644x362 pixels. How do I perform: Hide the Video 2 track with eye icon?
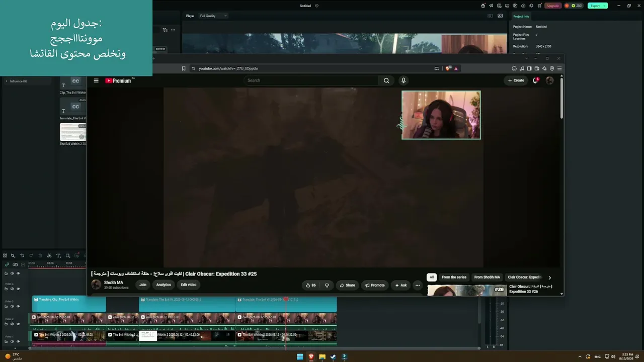point(18,324)
